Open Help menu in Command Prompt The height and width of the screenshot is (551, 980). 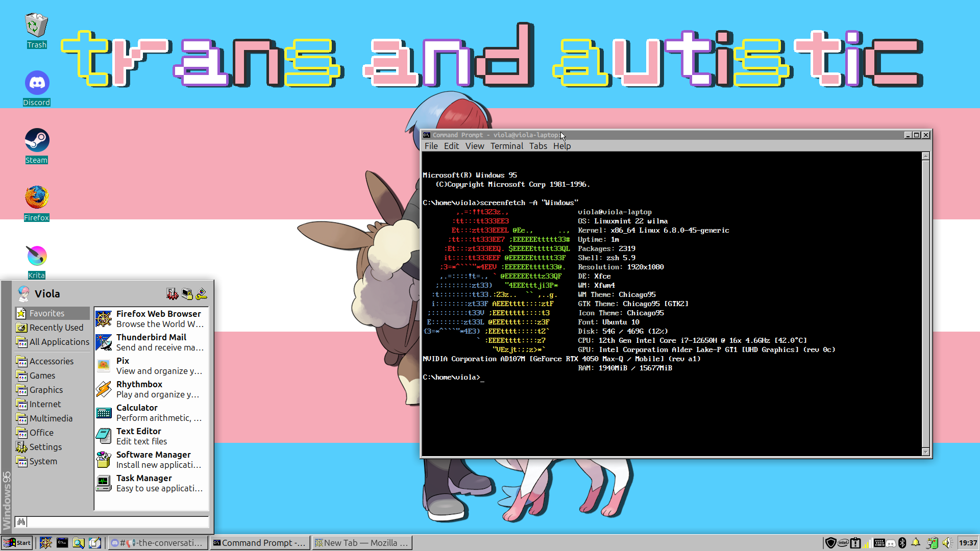[x=562, y=146]
